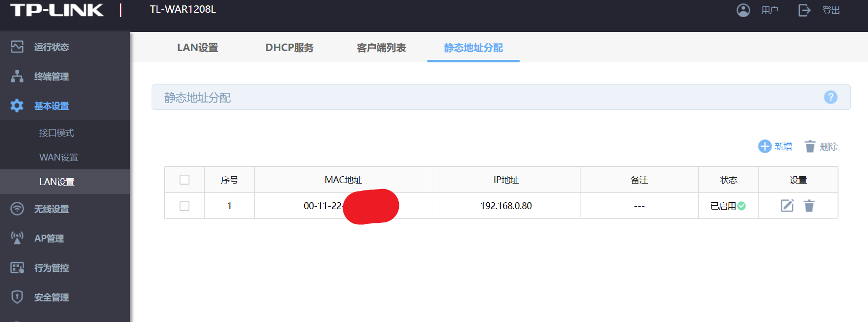Click the security management shield icon
Image resolution: width=868 pixels, height=322 pixels.
[17, 297]
